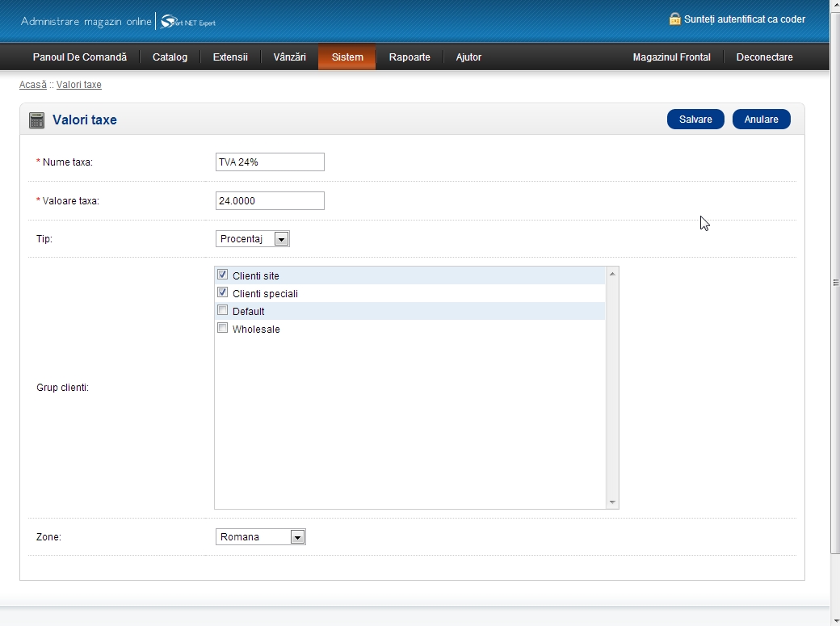Uncheck the Clienti speciali checkbox
Image resolution: width=840 pixels, height=626 pixels.
[223, 293]
